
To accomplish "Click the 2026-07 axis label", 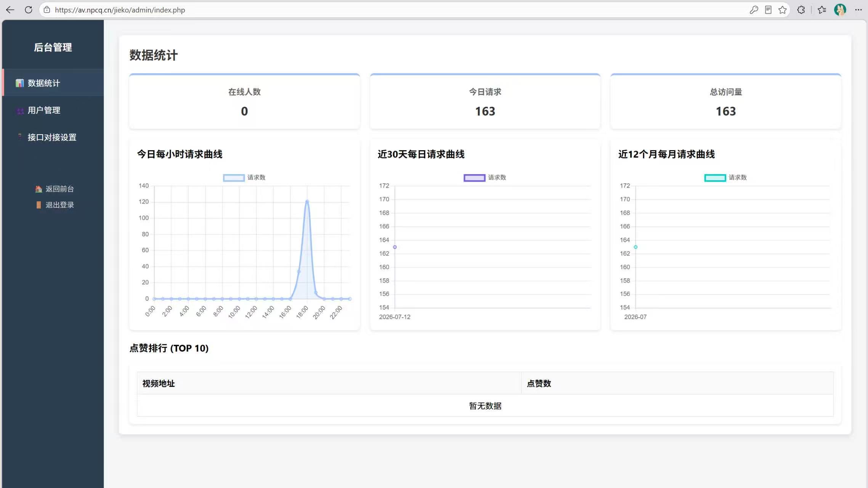I will point(635,317).
